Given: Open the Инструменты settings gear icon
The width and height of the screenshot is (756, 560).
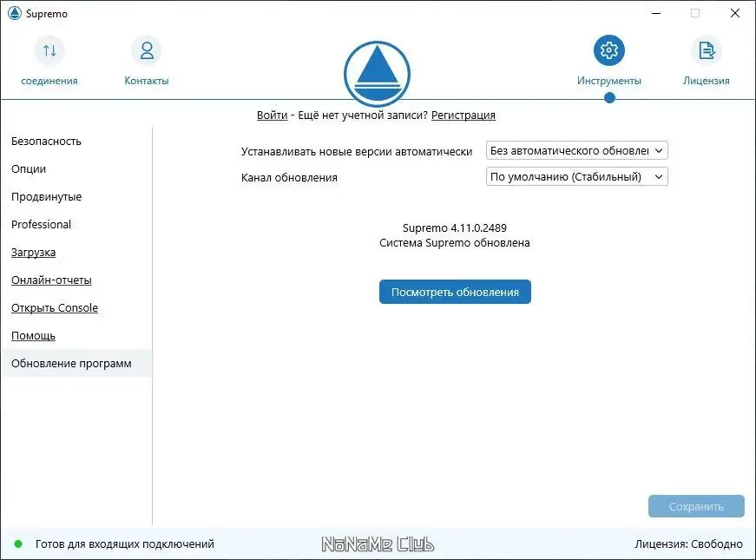Looking at the screenshot, I should coord(608,50).
